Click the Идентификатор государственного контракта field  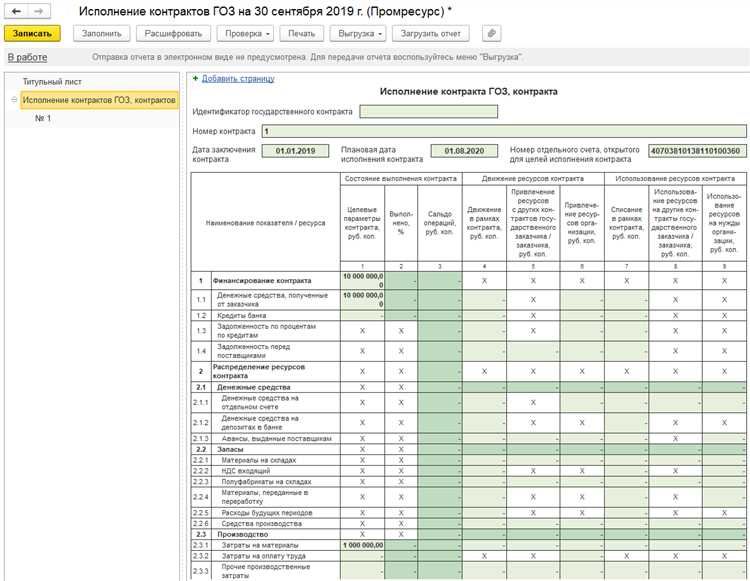pyautogui.click(x=429, y=111)
